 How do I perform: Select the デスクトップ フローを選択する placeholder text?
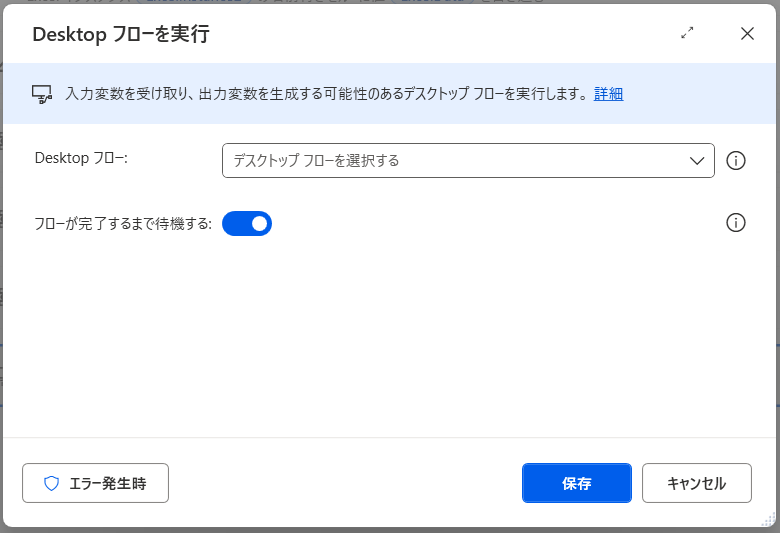(x=316, y=160)
